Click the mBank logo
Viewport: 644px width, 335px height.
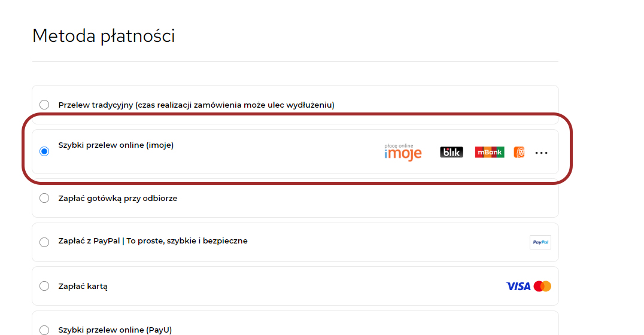click(490, 153)
